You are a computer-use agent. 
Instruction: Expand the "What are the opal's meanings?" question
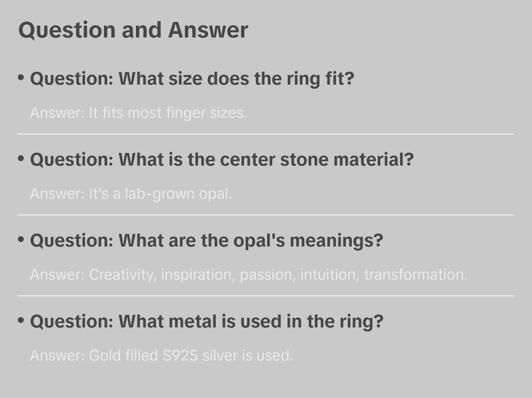pyautogui.click(x=207, y=241)
